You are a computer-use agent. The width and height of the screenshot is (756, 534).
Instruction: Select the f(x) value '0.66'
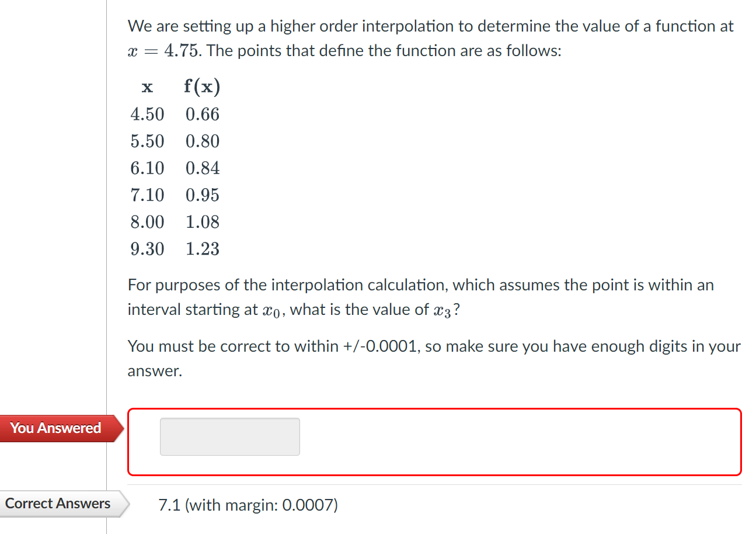pos(202,115)
